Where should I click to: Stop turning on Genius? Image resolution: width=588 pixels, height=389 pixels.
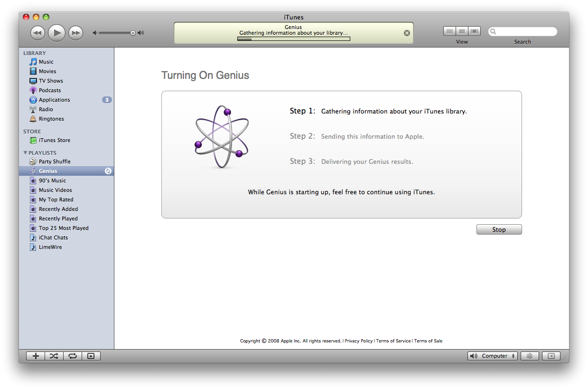click(499, 229)
